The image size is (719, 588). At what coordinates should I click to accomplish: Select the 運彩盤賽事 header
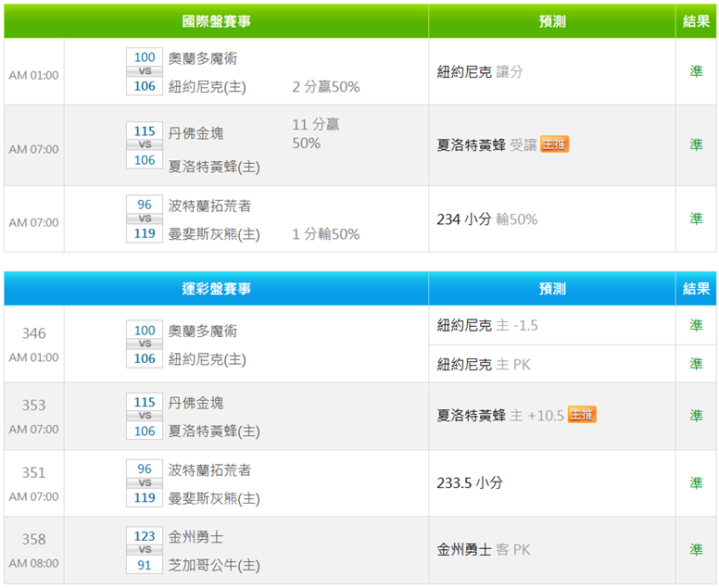(x=217, y=288)
